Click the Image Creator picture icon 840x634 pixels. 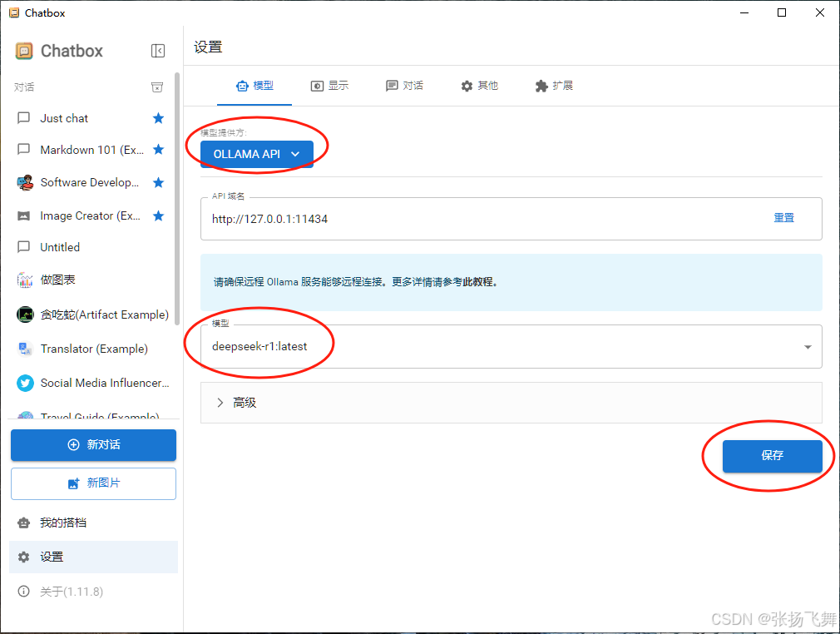[x=23, y=216]
